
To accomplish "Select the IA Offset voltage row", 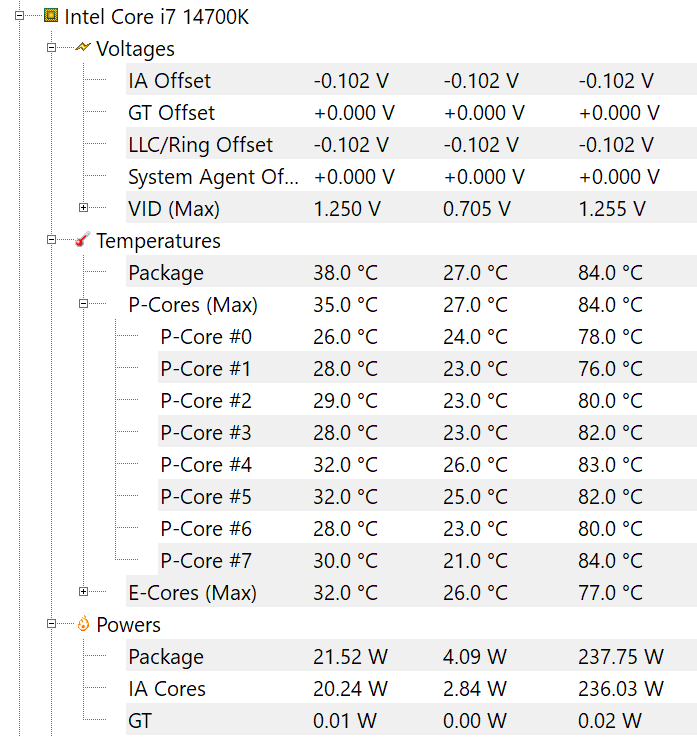I will click(170, 81).
